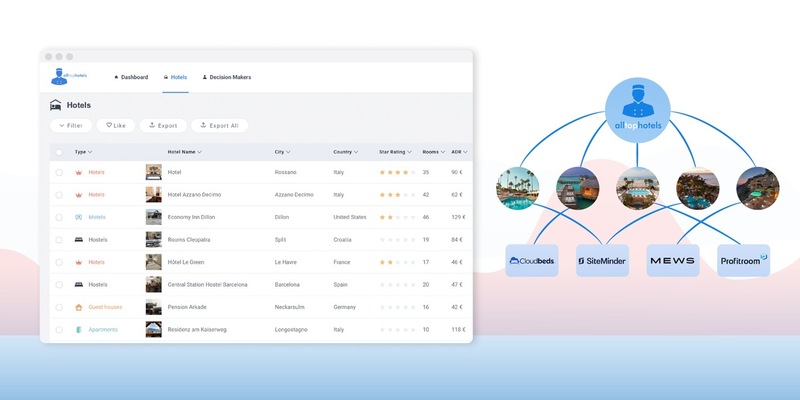Select the checkbox for Central Station Hostel Barcelona
The image size is (800, 400).
(59, 285)
